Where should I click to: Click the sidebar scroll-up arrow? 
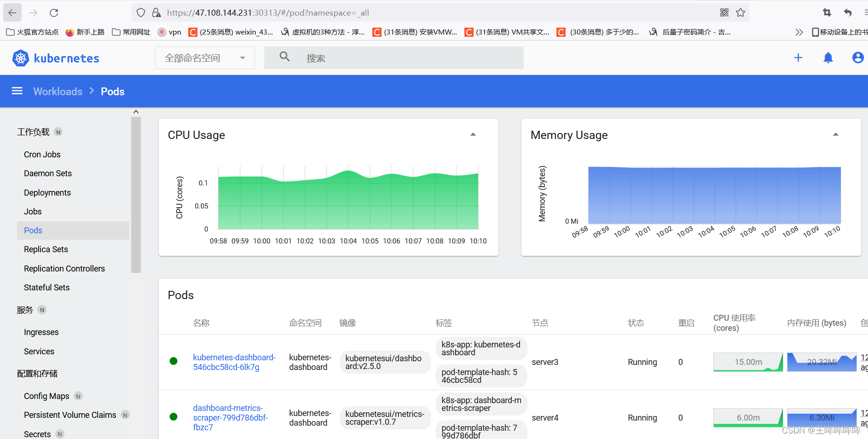(x=136, y=112)
